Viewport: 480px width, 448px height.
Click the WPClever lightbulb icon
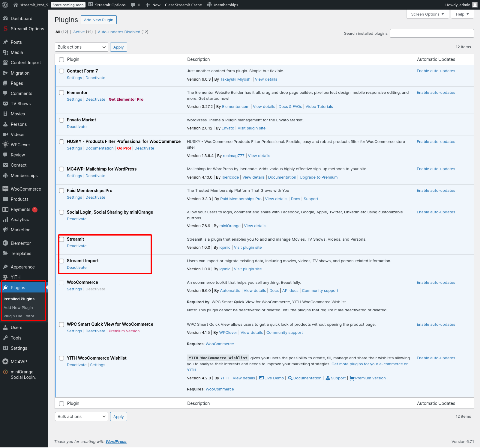click(5, 145)
